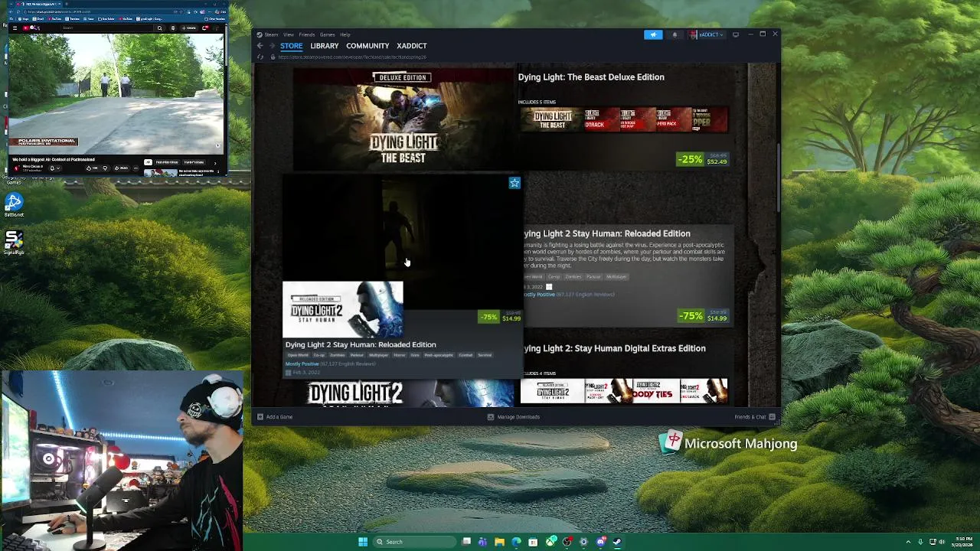The height and width of the screenshot is (551, 980).
Task: Click the taskbar clock and date
Action: tap(963, 542)
